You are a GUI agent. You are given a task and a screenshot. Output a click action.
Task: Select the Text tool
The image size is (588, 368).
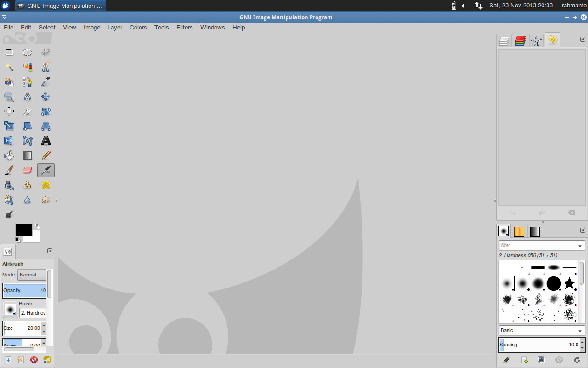(46, 141)
